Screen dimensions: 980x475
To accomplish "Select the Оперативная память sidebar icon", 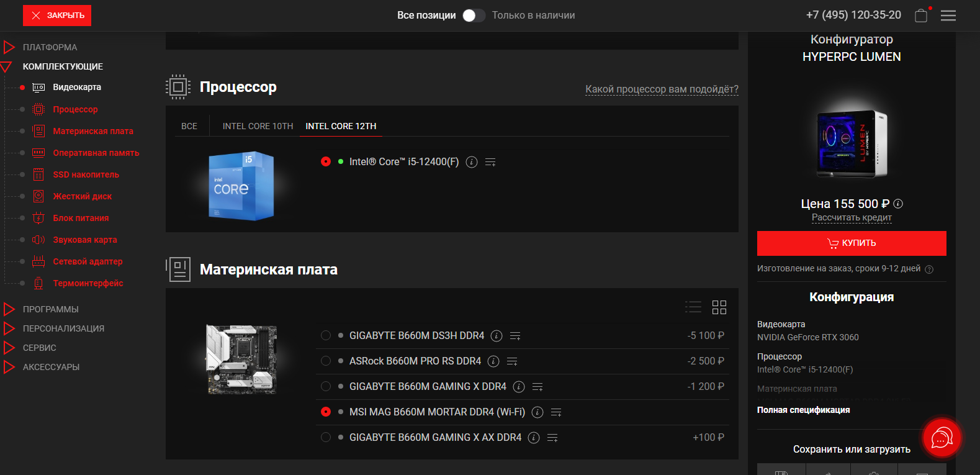I will 38,153.
